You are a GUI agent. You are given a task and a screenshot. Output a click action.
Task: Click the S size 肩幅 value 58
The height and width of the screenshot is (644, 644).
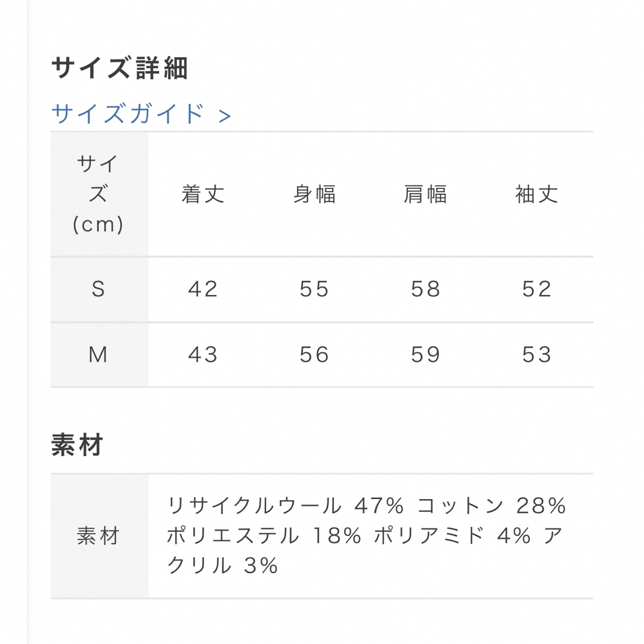426,289
